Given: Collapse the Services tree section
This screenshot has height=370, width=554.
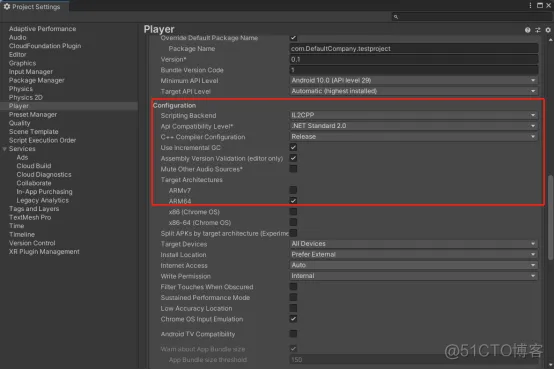Looking at the screenshot, I should tap(5, 149).
